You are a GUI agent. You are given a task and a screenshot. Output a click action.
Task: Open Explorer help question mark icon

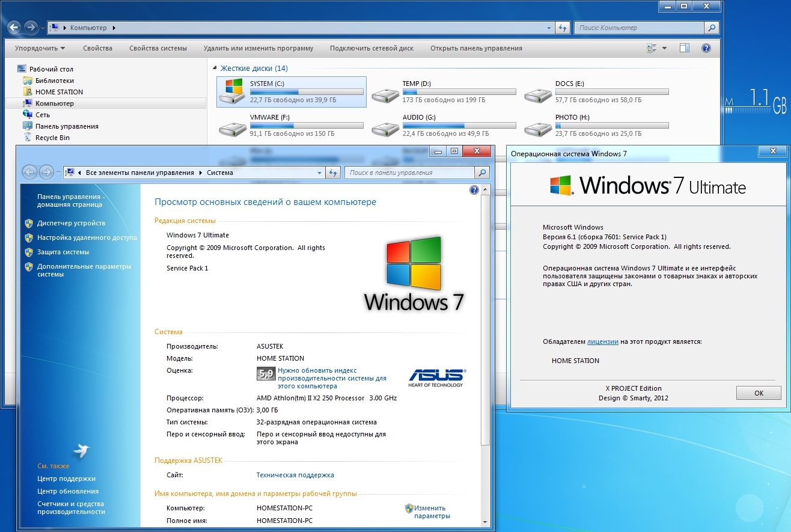click(x=706, y=48)
